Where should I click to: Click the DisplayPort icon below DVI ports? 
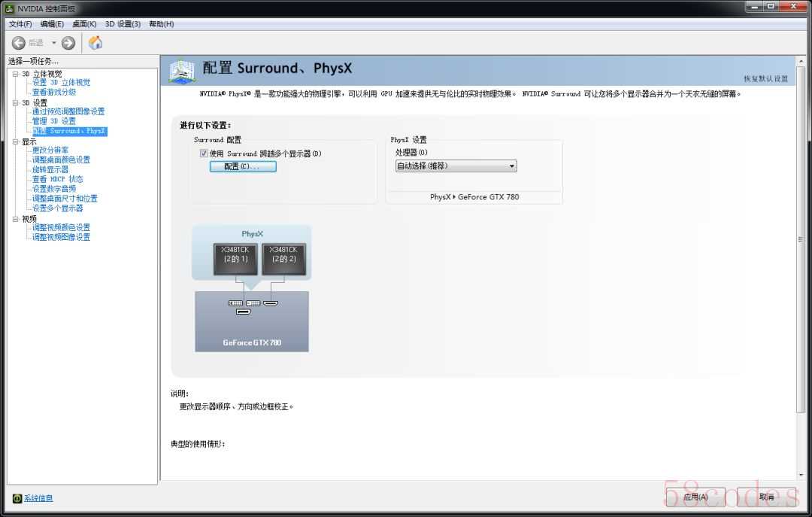tap(244, 312)
